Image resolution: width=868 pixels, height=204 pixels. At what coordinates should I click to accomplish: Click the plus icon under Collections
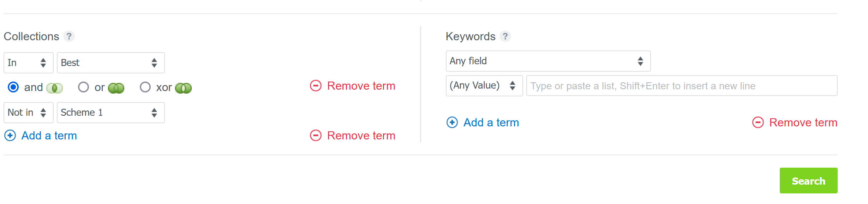[x=10, y=136]
